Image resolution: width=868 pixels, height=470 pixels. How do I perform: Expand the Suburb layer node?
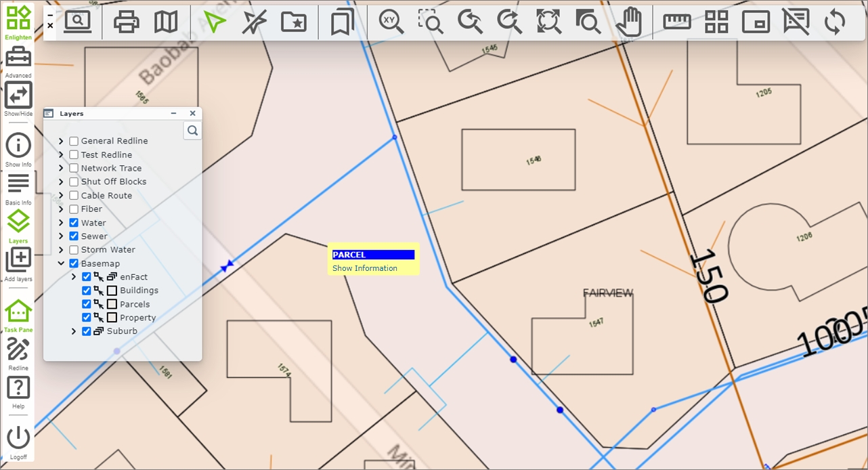click(x=74, y=331)
